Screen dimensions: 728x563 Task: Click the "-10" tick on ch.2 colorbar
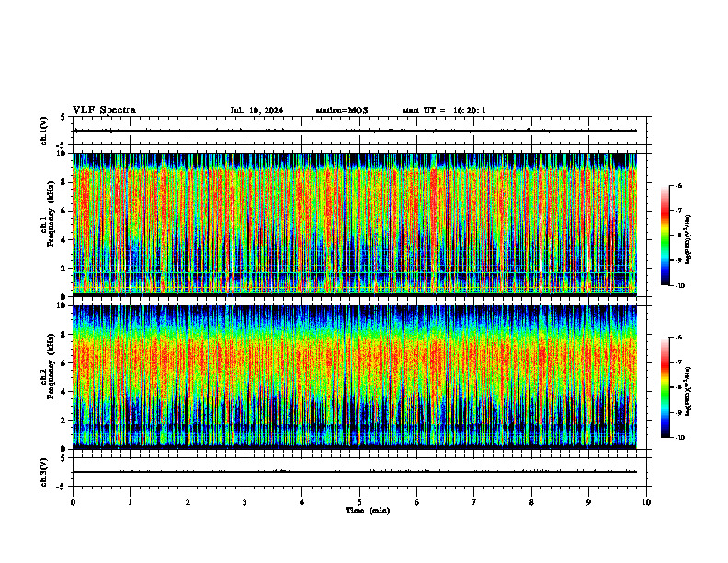pos(679,438)
